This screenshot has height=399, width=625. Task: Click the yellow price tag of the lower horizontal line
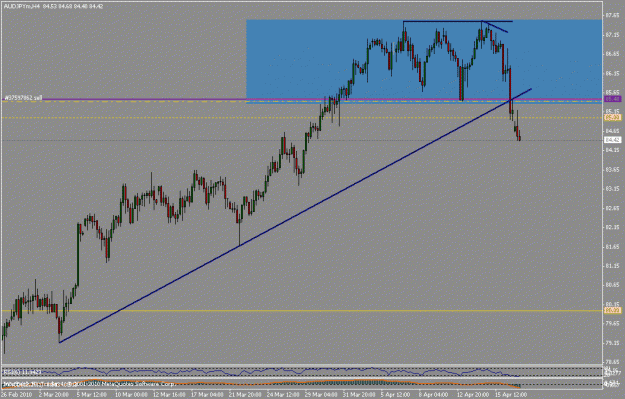612,310
